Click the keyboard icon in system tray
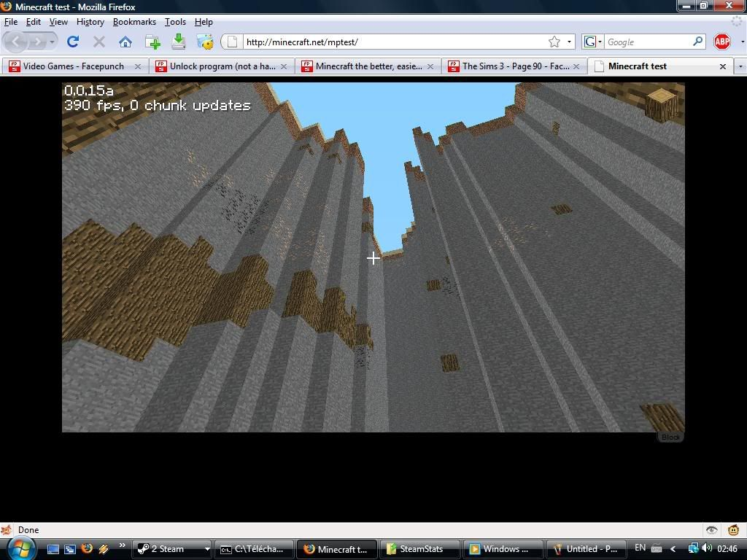 [657, 548]
